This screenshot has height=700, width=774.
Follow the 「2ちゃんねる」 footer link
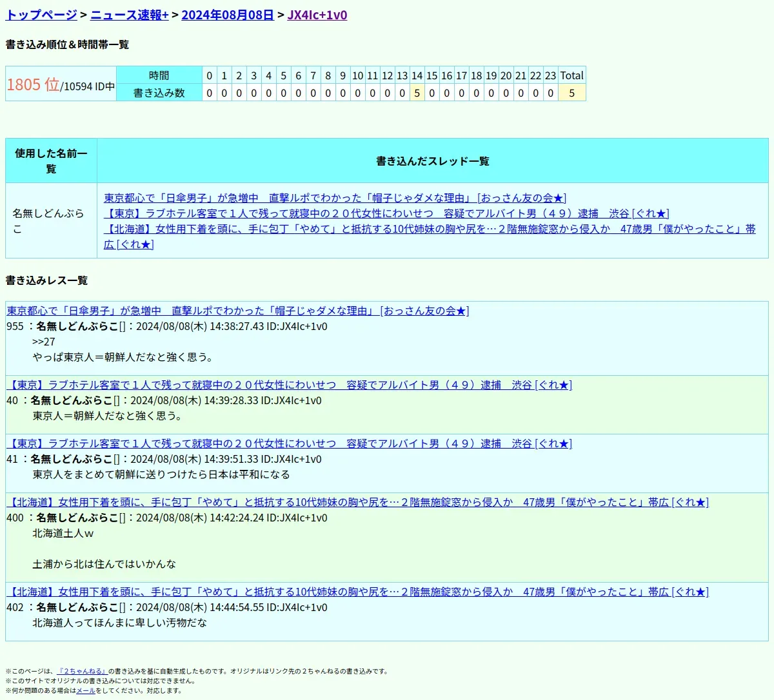[82, 671]
